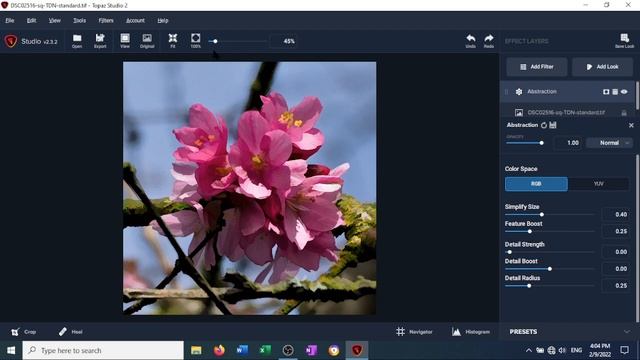Hide the Abstraction layer with eye icon

[x=624, y=92]
